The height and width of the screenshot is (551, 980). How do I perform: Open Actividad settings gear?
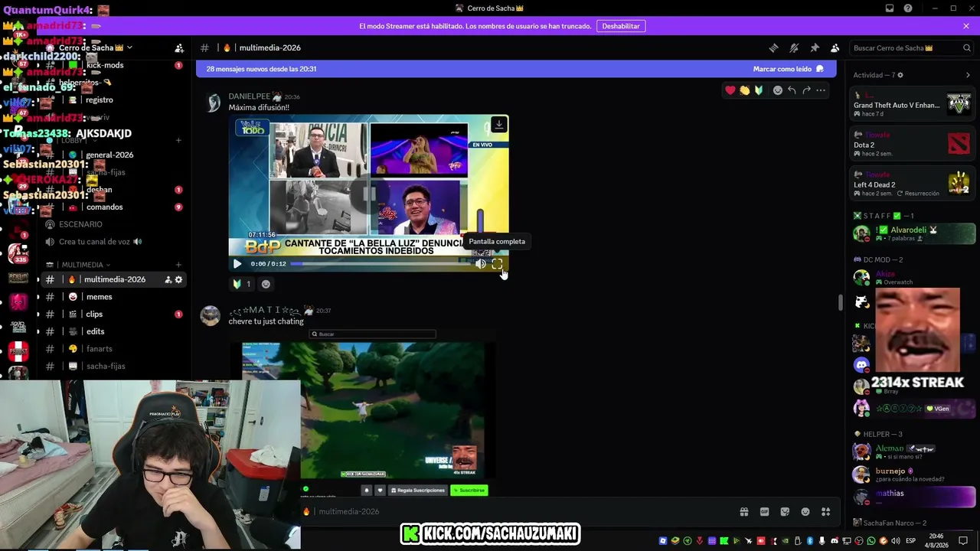click(900, 75)
